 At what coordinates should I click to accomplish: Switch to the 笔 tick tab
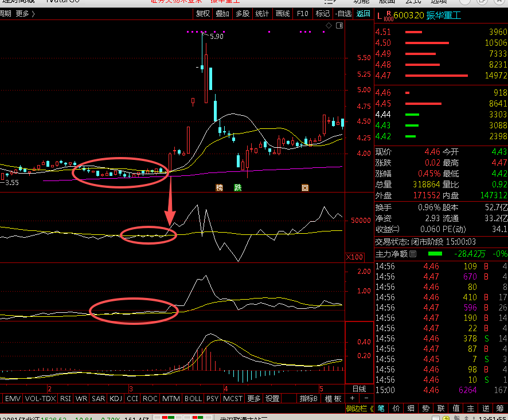(381, 409)
